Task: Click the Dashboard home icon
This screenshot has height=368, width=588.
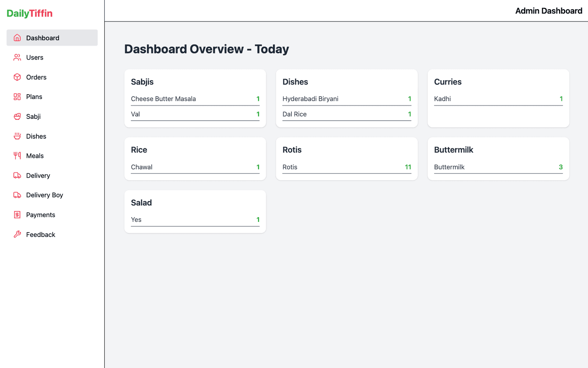Action: tap(17, 38)
